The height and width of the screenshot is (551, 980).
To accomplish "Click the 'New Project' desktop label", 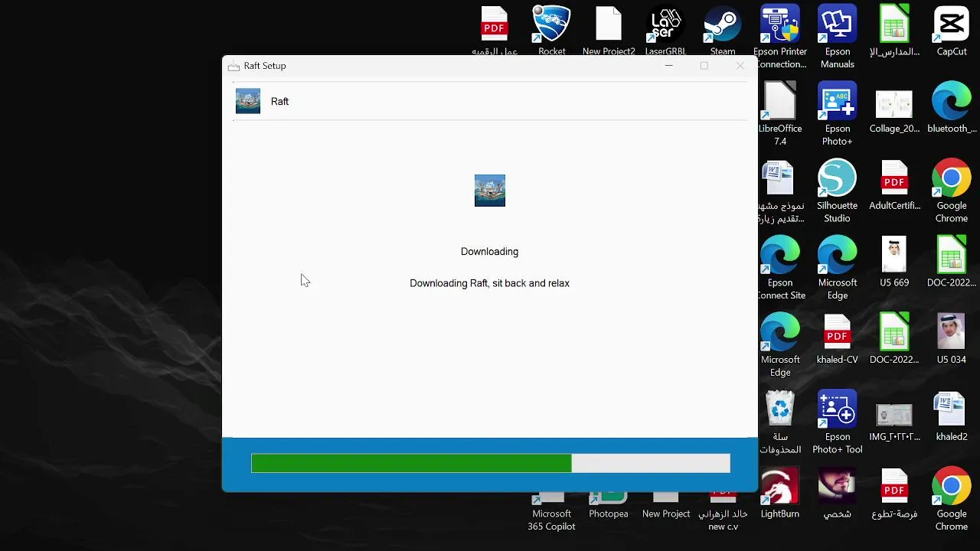I will (666, 514).
